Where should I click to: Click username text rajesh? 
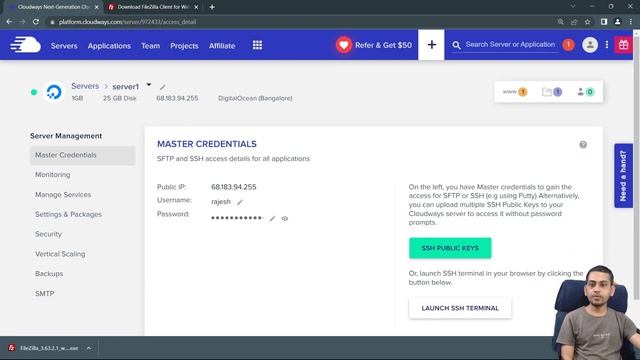pyautogui.click(x=221, y=202)
